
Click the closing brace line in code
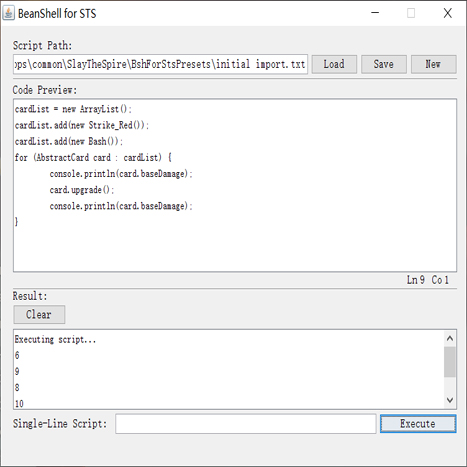coord(16,222)
